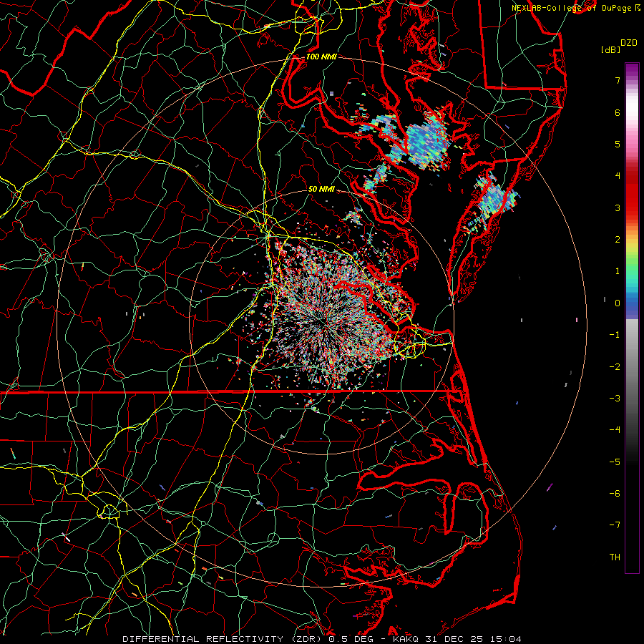Click the 2 dB scale label

click(618, 240)
